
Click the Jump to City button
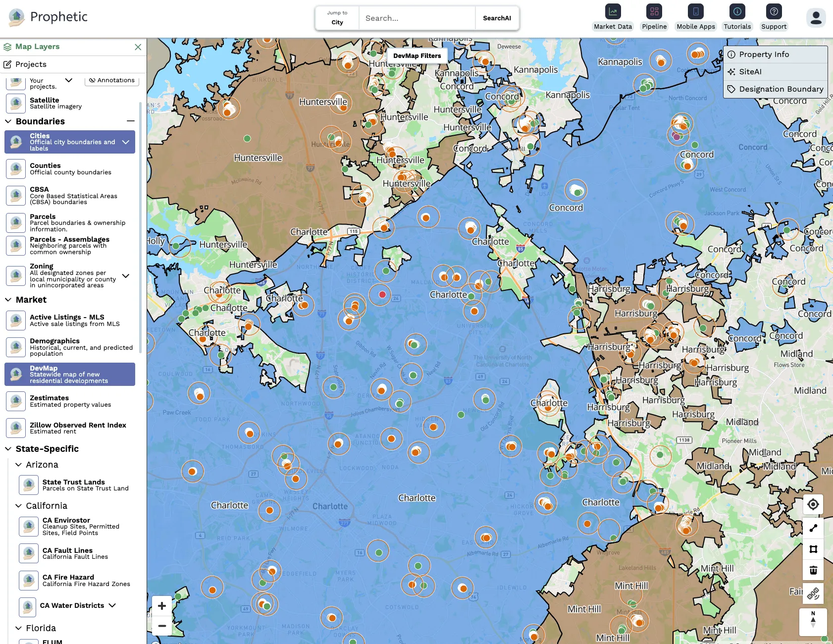pyautogui.click(x=337, y=18)
